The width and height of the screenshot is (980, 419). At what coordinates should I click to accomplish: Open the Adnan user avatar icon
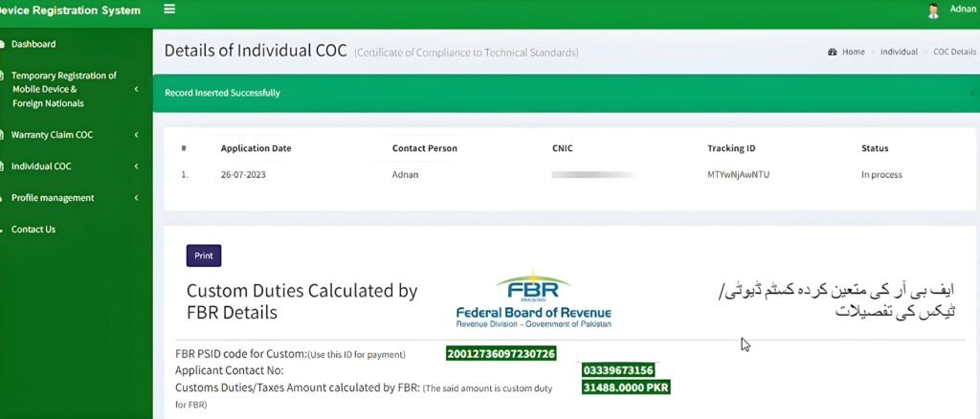tap(934, 11)
